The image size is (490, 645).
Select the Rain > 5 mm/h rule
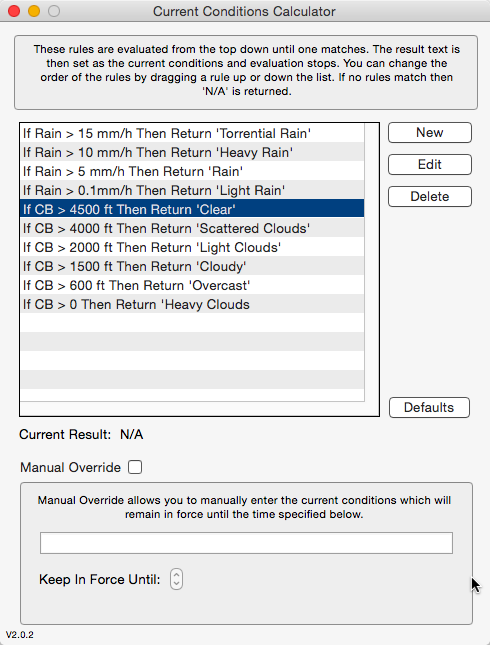[192, 171]
